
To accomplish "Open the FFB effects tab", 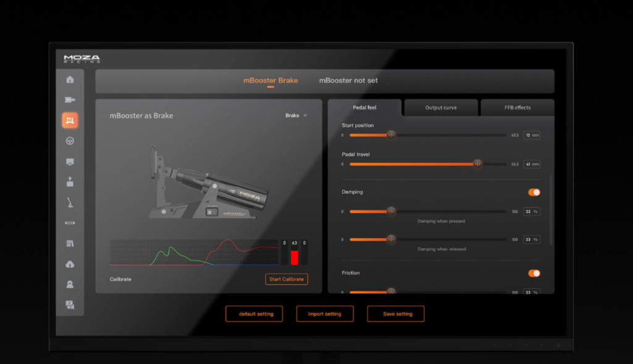I will (x=518, y=107).
